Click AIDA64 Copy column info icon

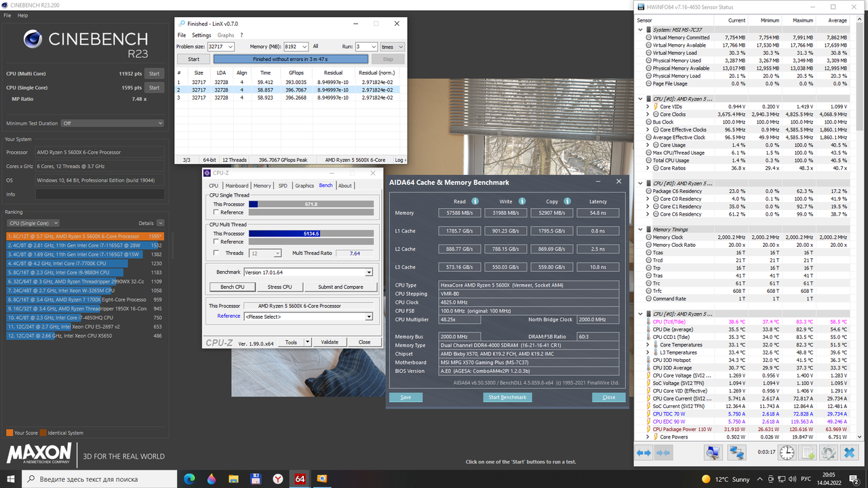(x=567, y=201)
